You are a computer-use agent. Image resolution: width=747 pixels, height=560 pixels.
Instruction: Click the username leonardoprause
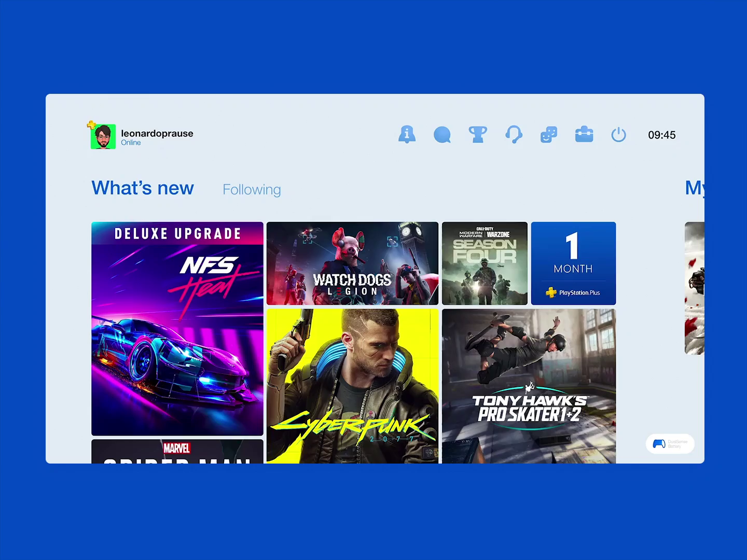pyautogui.click(x=157, y=133)
